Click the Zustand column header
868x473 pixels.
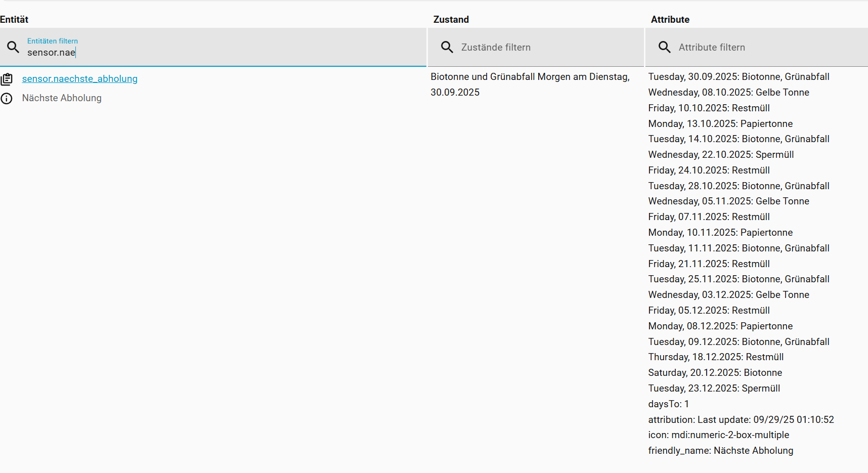451,20
